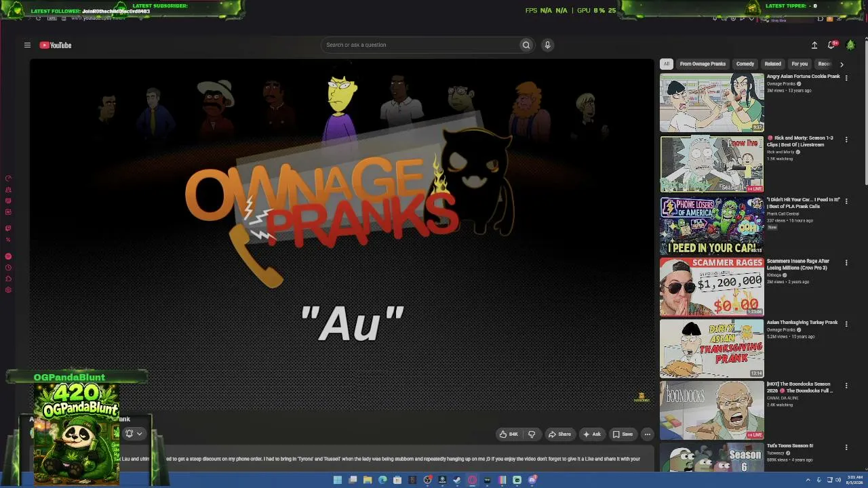
Task: Click the magnifier search button
Action: 526,45
